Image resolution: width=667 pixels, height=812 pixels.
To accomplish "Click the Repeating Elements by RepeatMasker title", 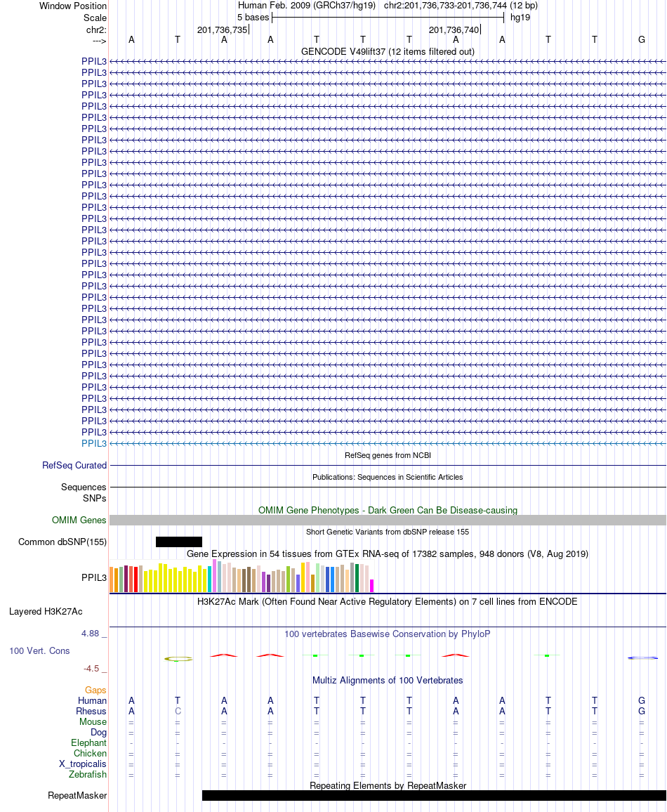I will [388, 786].
